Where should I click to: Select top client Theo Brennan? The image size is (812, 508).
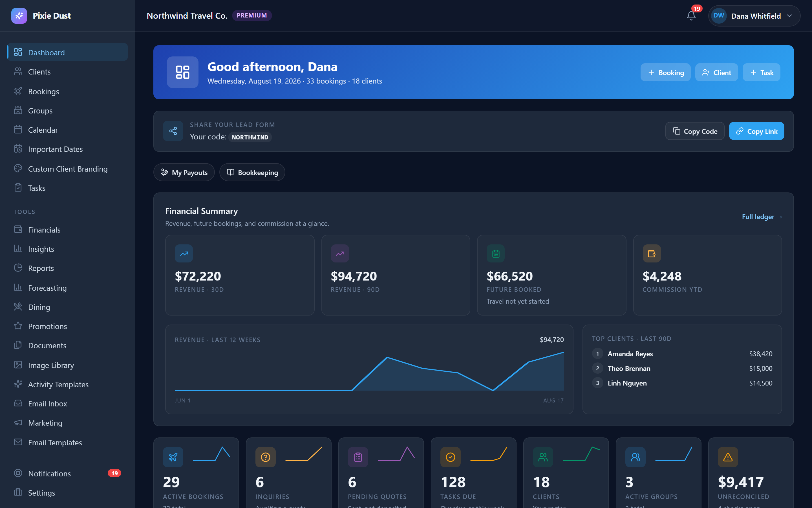pos(682,369)
